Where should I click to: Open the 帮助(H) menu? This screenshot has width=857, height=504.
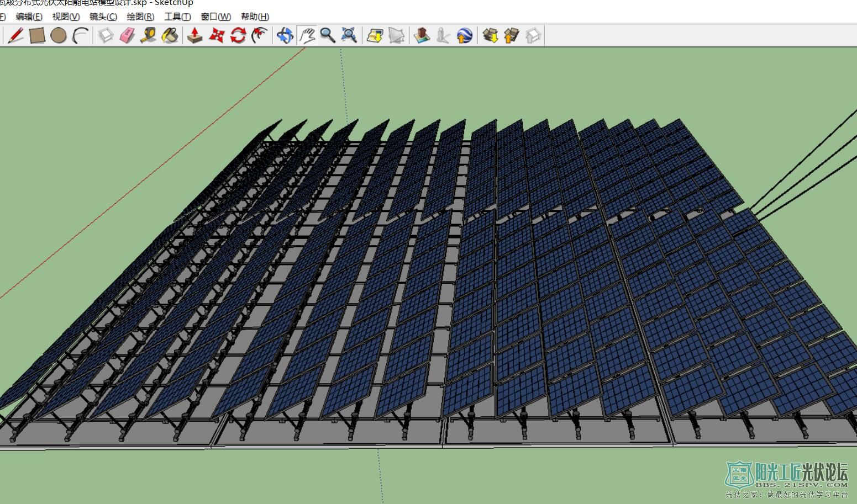[255, 17]
